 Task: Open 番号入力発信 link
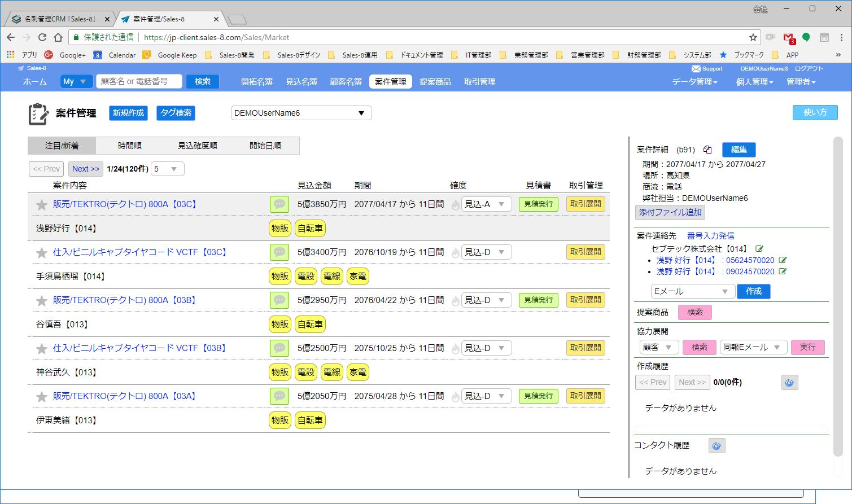711,236
